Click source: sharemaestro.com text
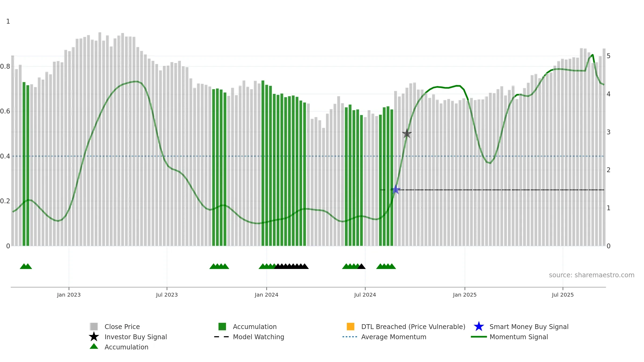The height and width of the screenshot is (362, 644). 592,275
